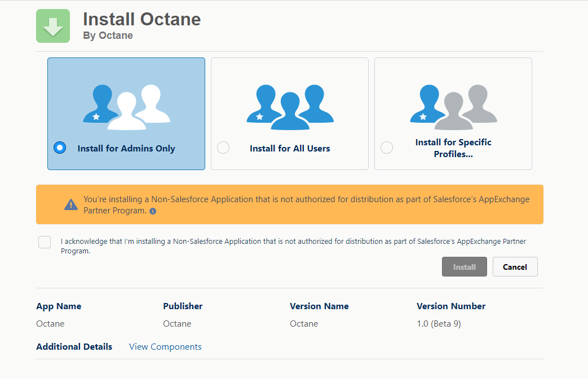Click the warning triangle icon in banner
The width and height of the screenshot is (588, 379).
[x=71, y=205]
